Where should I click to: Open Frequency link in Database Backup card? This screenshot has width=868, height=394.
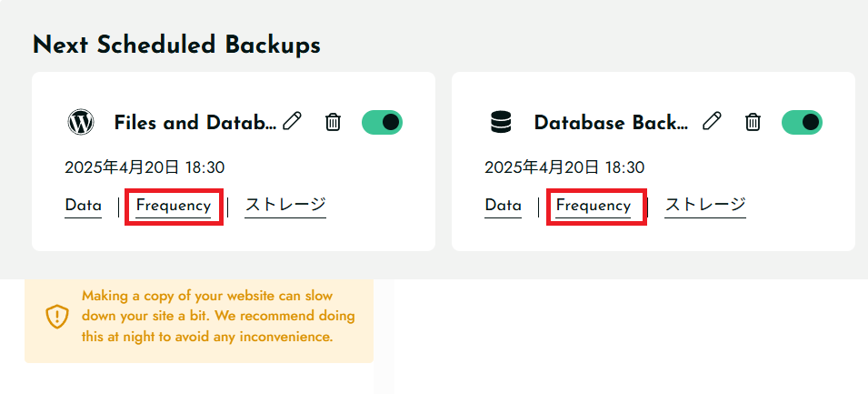pyautogui.click(x=594, y=207)
